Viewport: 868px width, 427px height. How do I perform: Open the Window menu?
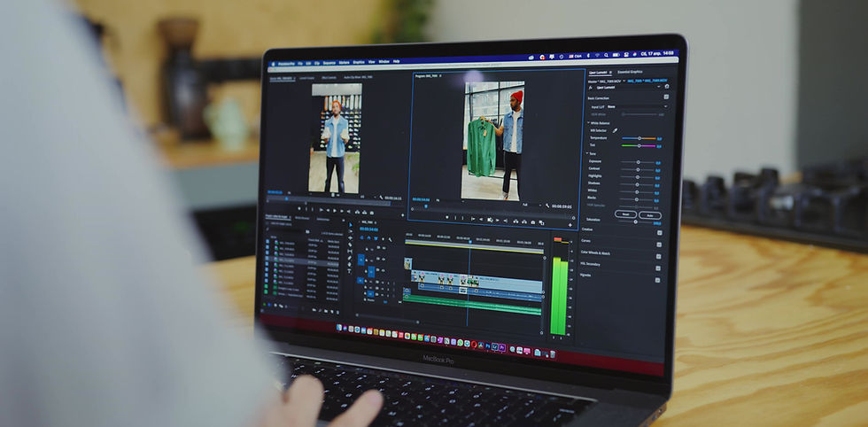(384, 61)
